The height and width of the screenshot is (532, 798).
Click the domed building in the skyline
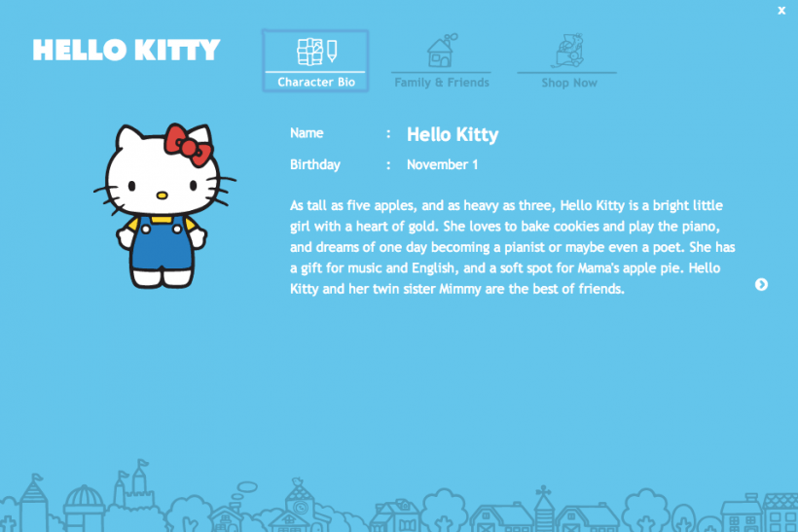click(84, 508)
